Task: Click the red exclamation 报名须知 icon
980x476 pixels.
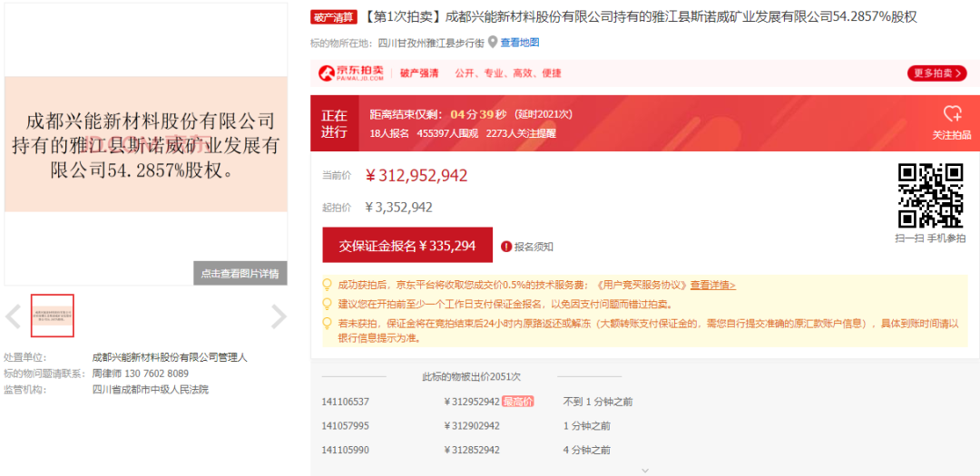Action: 506,247
